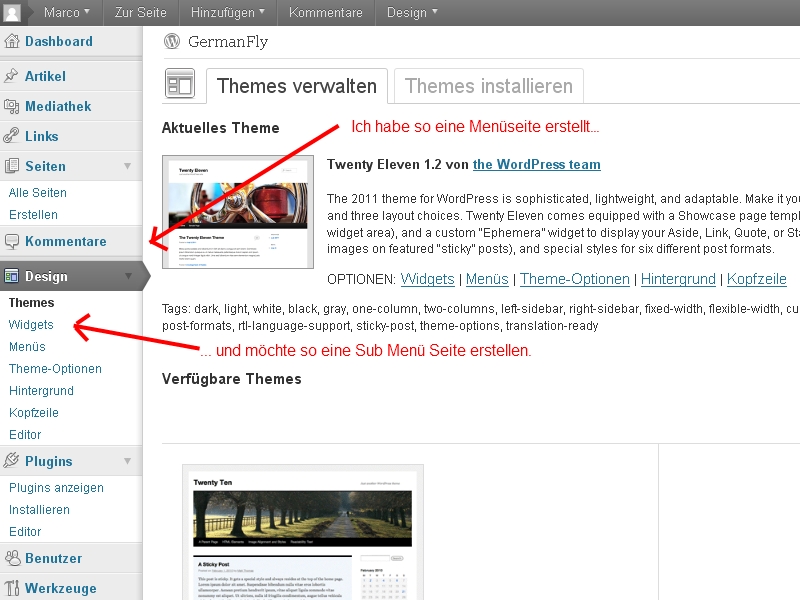Click the Mediathek media icon
Viewport: 800px width, 600px height.
tap(12, 106)
